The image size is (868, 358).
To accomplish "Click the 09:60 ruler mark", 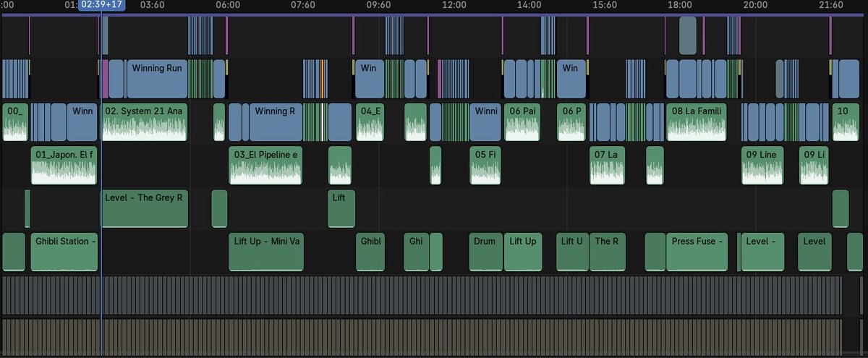I will coord(378,5).
